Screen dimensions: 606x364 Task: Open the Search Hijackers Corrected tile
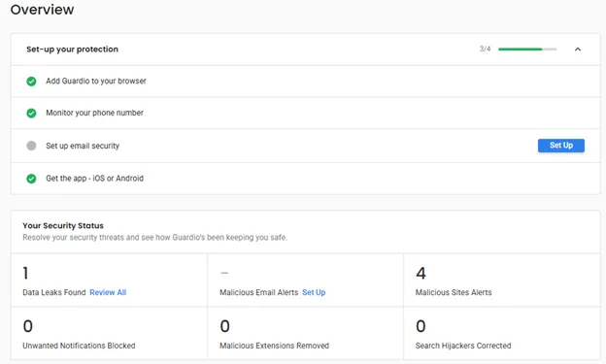[502, 333]
